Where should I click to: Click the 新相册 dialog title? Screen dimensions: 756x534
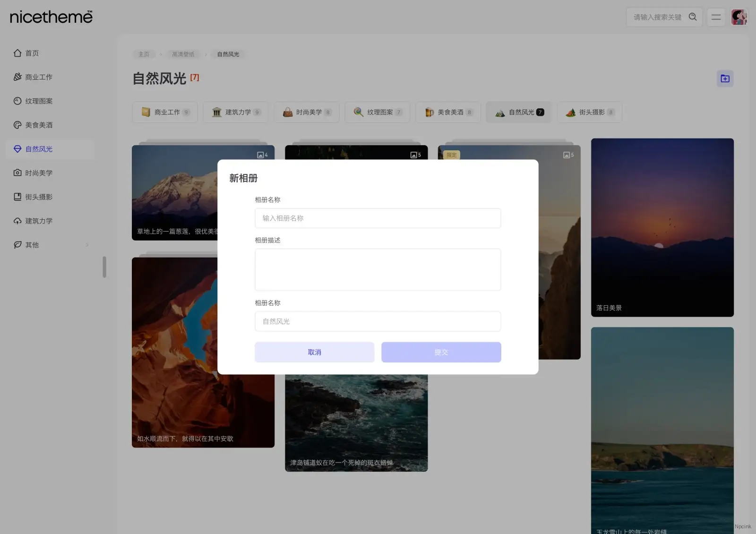pyautogui.click(x=243, y=178)
